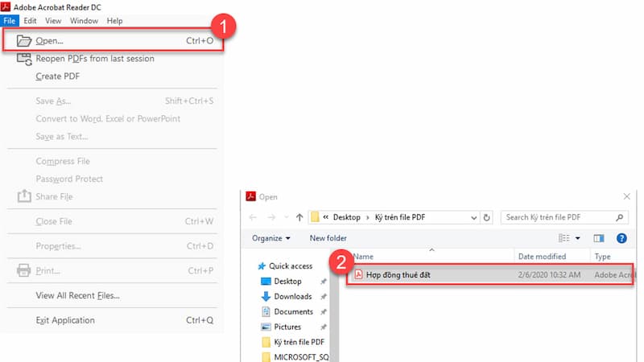Open the Help menu
This screenshot has width=644, height=362.
[x=114, y=21]
